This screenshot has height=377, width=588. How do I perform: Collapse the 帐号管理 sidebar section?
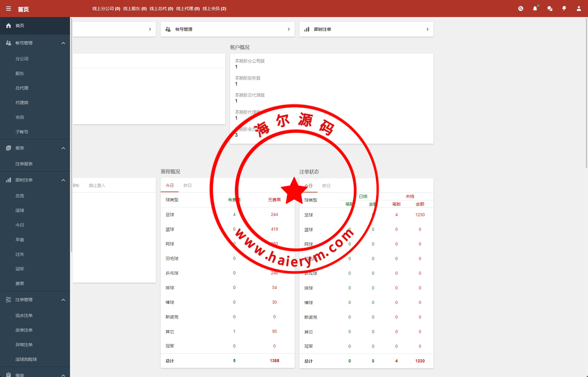point(63,43)
